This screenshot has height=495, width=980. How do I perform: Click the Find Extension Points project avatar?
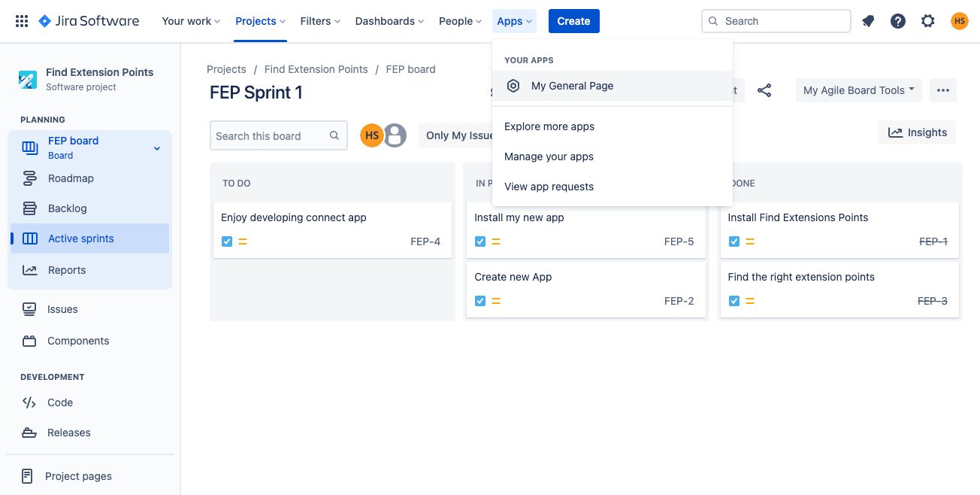click(28, 79)
